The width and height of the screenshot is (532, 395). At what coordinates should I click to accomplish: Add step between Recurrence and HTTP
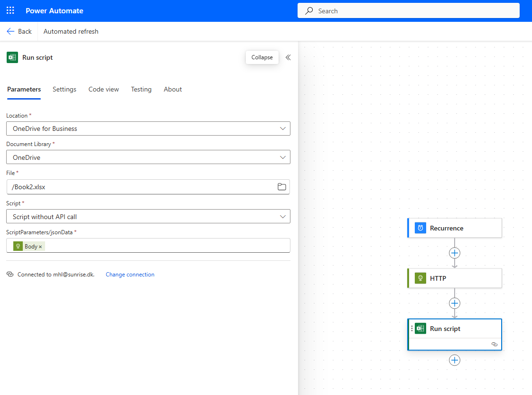(455, 253)
